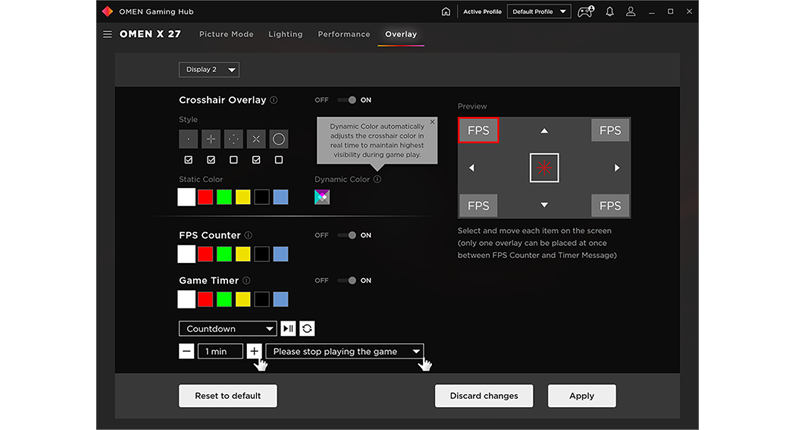Viewport: 795px width, 430px height.
Task: Toggle the FPS Counter switch
Action: (347, 235)
